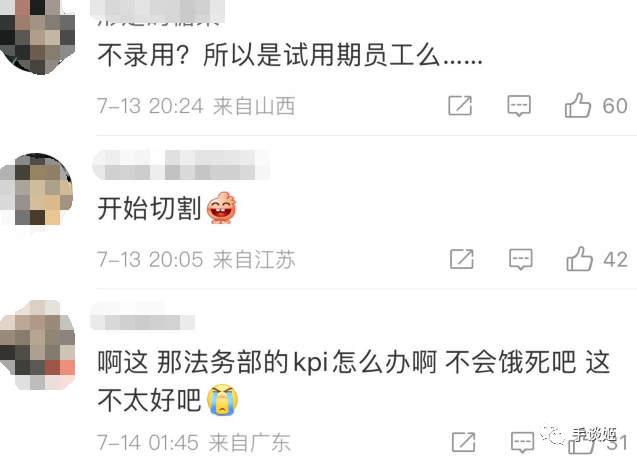Select comment text 不录用？所以是试用期员工么
637x463 pixels.
(x=290, y=55)
